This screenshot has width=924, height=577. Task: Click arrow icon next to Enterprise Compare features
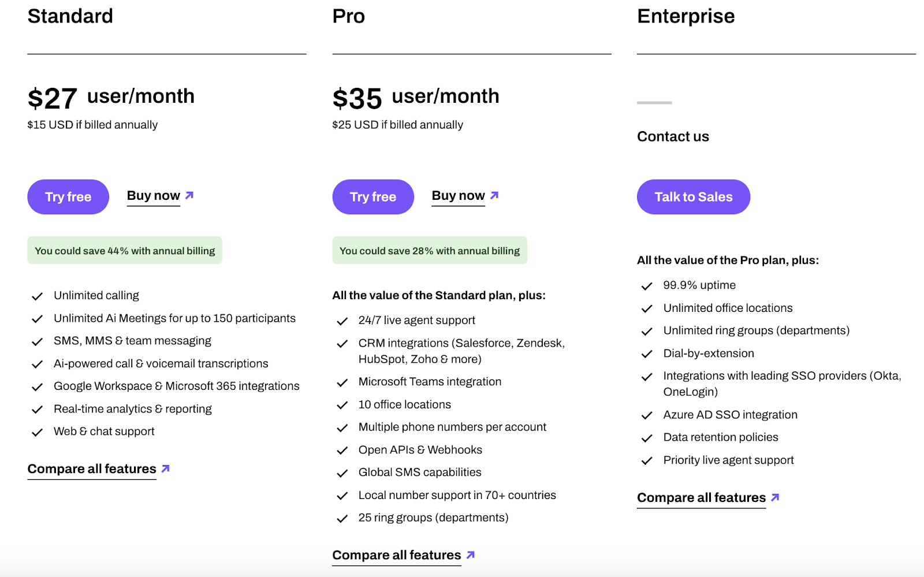[775, 497]
